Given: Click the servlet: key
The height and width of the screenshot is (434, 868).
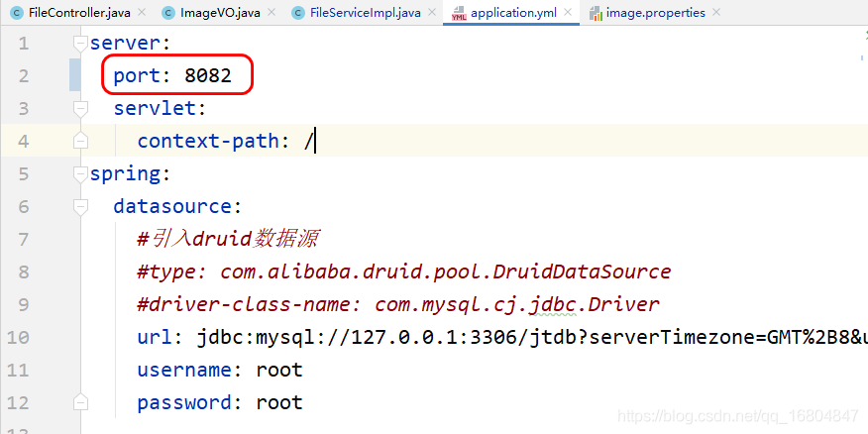Looking at the screenshot, I should [x=160, y=109].
